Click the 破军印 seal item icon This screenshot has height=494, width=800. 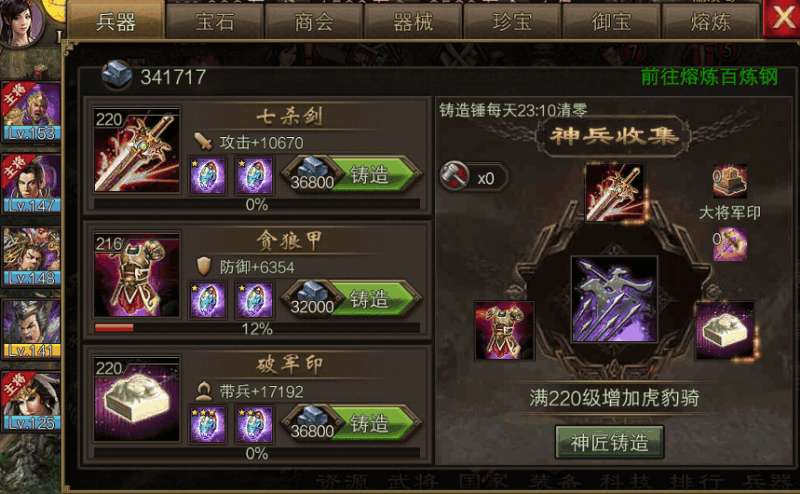(x=137, y=399)
